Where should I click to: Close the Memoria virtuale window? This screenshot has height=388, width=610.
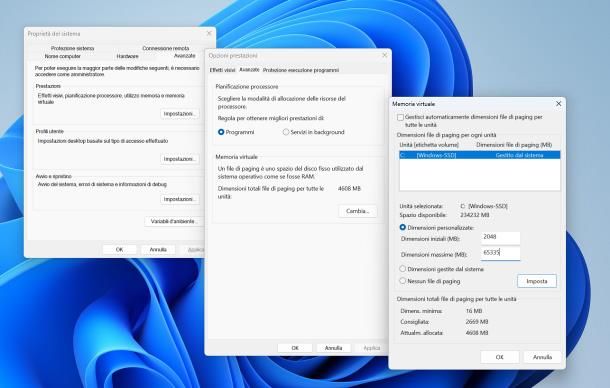coord(558,104)
